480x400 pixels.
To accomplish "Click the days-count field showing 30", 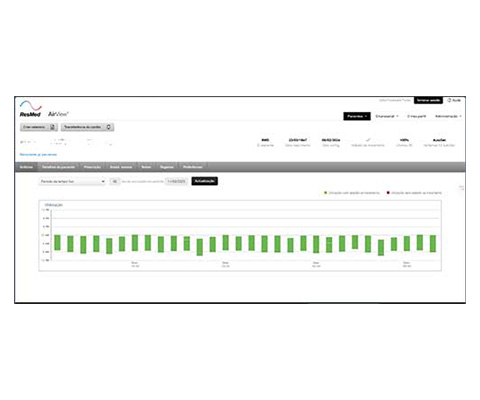I will click(x=114, y=181).
